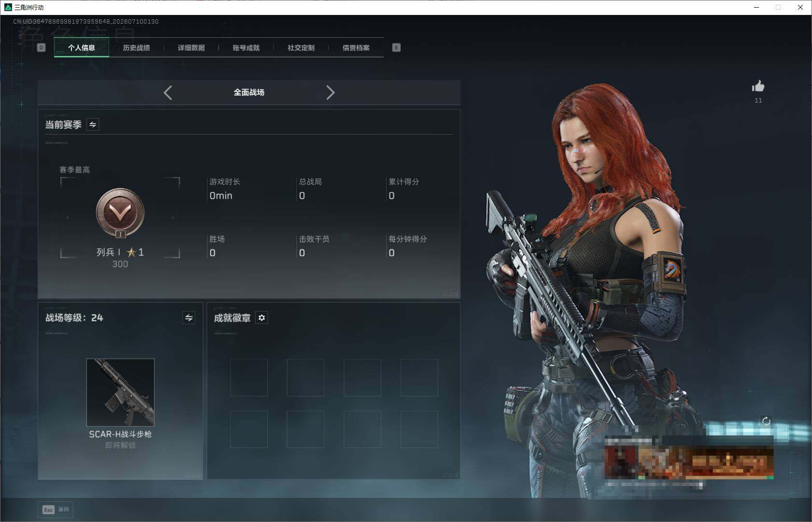Click the 即将解锁 label under SCAR-H
The height and width of the screenshot is (522, 812).
120,445
